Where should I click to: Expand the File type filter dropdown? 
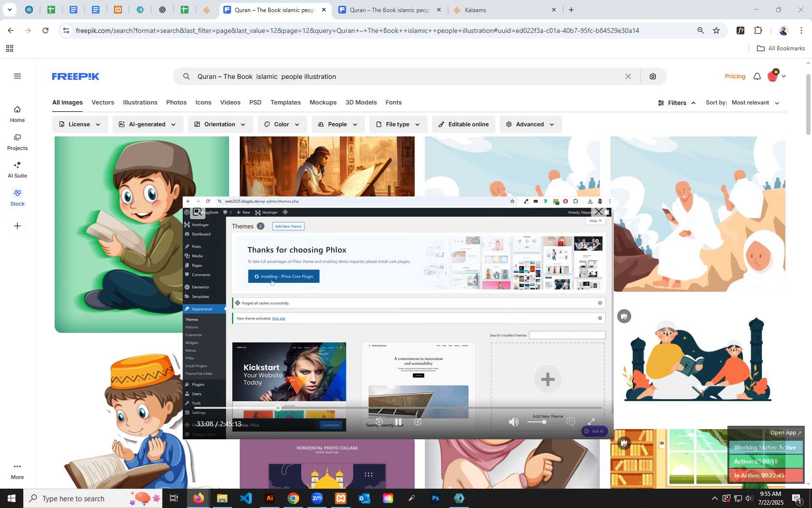(x=398, y=124)
